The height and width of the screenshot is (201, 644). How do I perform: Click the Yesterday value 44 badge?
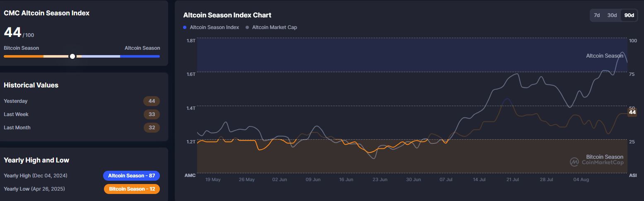(x=152, y=101)
